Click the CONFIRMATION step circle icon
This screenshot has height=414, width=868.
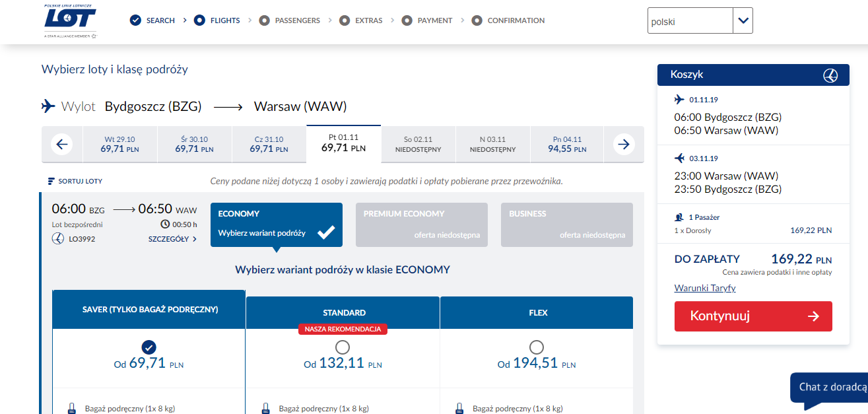click(x=477, y=20)
